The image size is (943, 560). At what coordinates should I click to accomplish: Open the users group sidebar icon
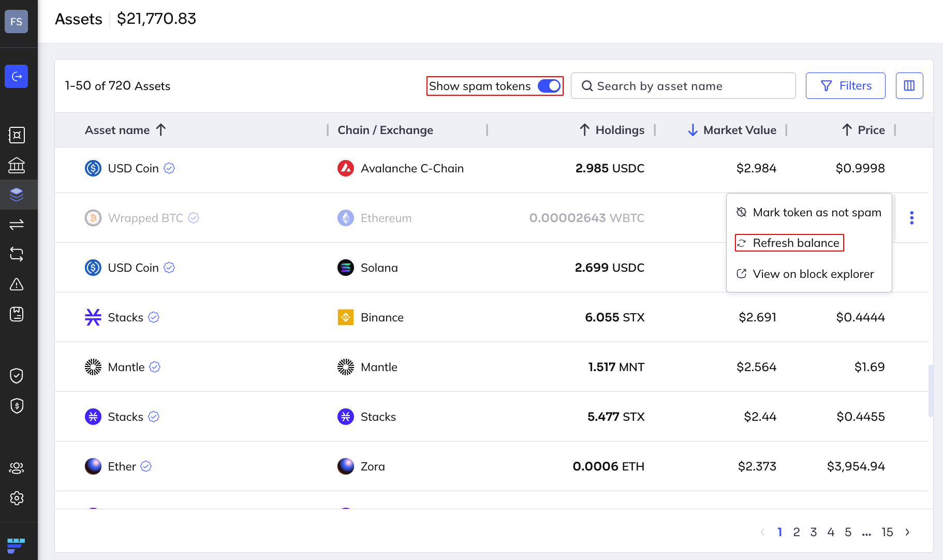click(x=16, y=468)
